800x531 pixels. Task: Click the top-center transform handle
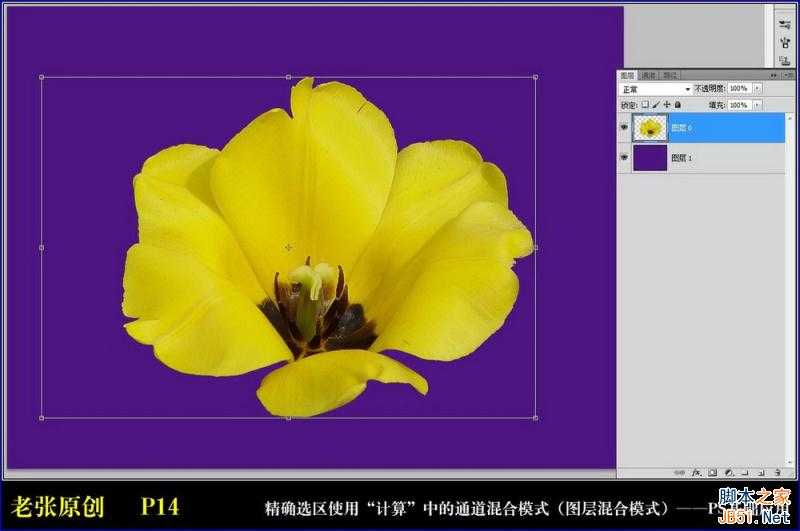289,77
